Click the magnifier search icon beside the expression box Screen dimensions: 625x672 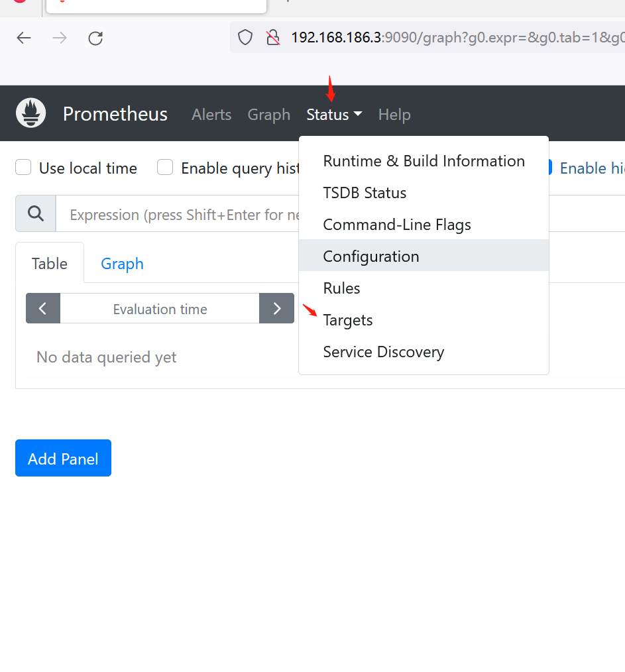[x=36, y=213]
